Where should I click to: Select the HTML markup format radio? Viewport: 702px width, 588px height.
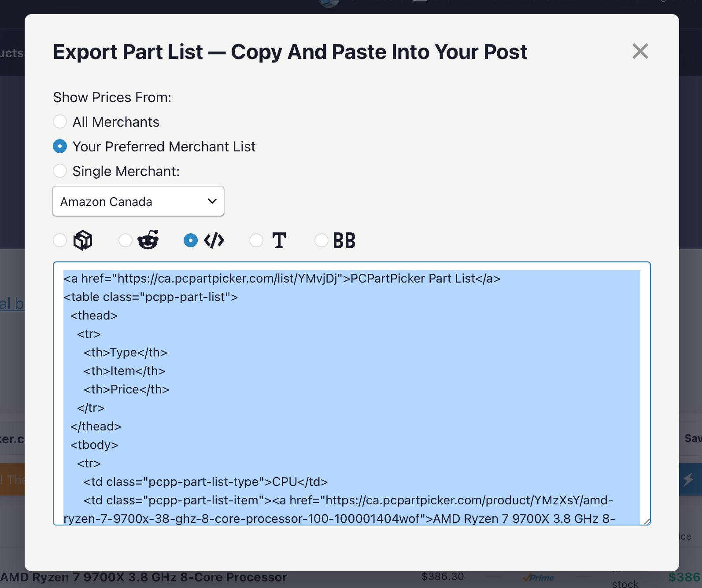[191, 240]
